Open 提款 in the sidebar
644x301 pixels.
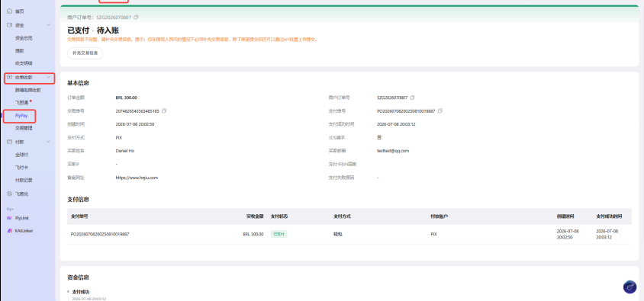coord(20,51)
